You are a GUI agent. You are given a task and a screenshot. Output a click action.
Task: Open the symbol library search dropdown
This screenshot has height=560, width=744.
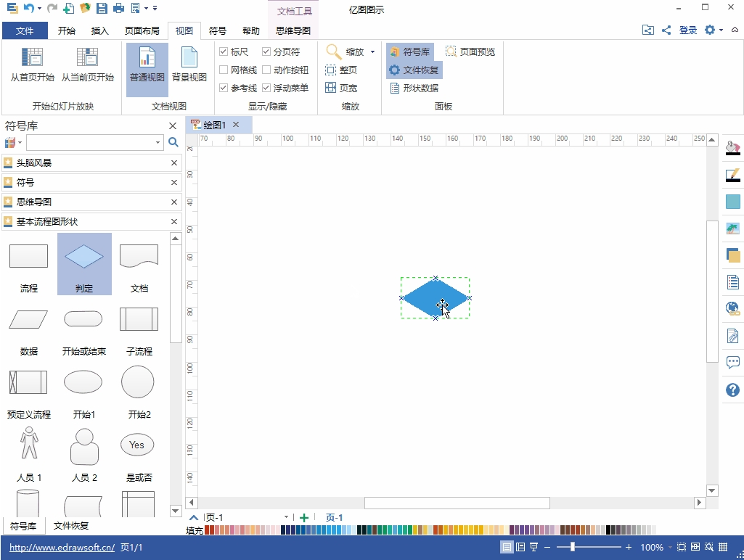click(158, 143)
